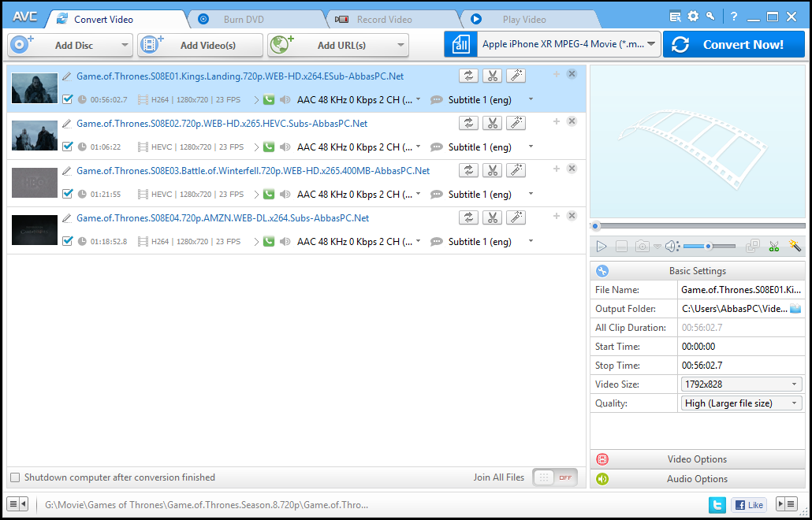Open the Add Disc dropdown arrow

[125, 45]
